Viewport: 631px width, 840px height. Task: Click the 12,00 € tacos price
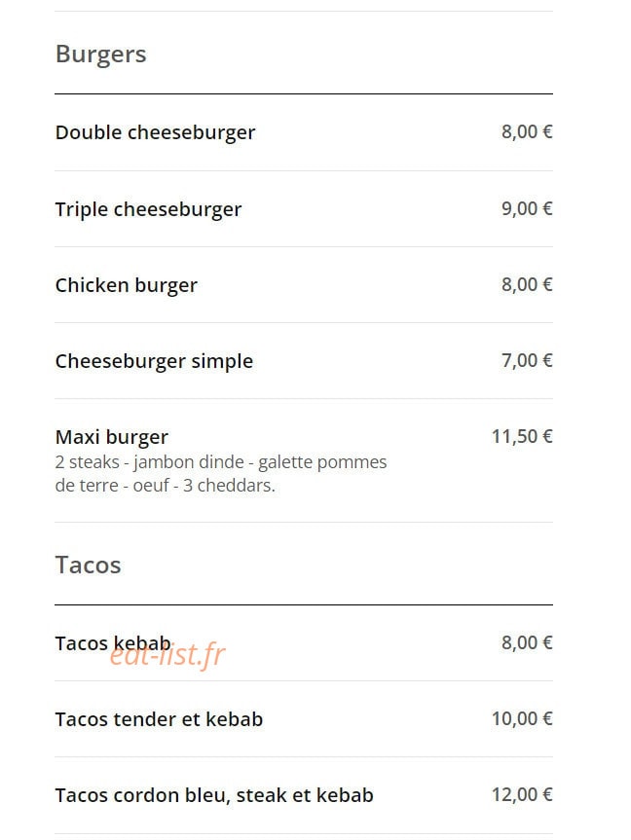522,795
